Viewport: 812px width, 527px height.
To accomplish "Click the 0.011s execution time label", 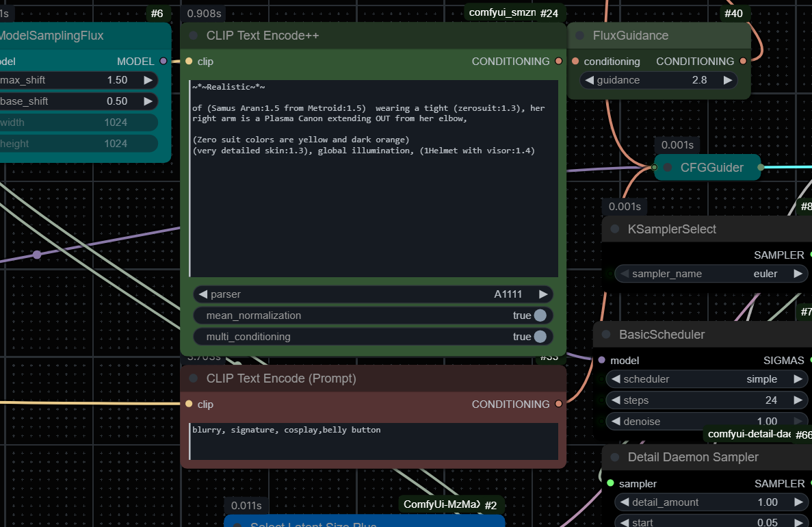I will point(246,506).
